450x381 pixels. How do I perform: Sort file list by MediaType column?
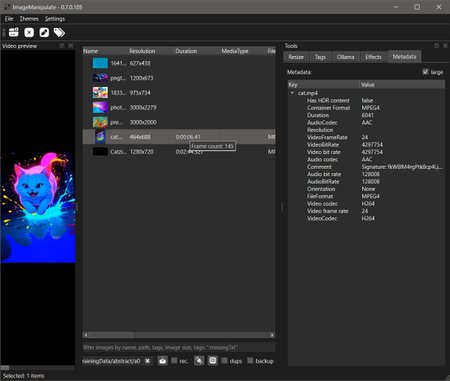(x=244, y=51)
